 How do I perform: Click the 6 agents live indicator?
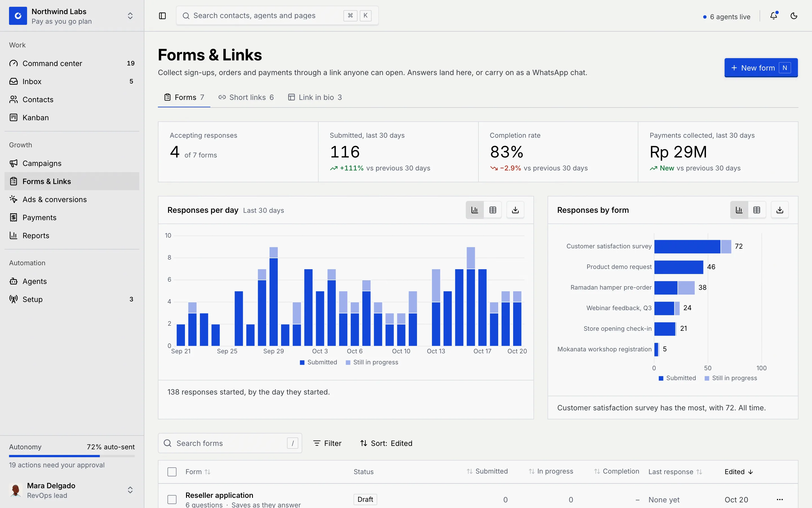coord(727,17)
